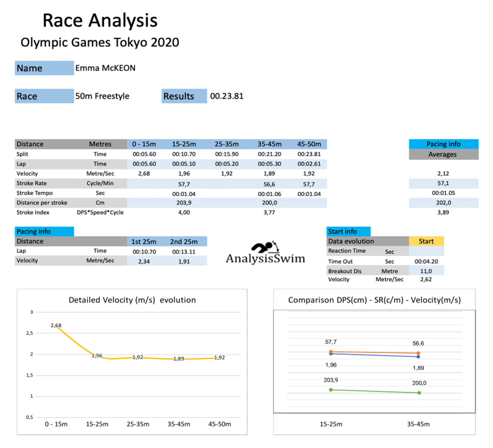Select the orange 57,7 stroke rate marker
493x448 pixels.
point(331,352)
